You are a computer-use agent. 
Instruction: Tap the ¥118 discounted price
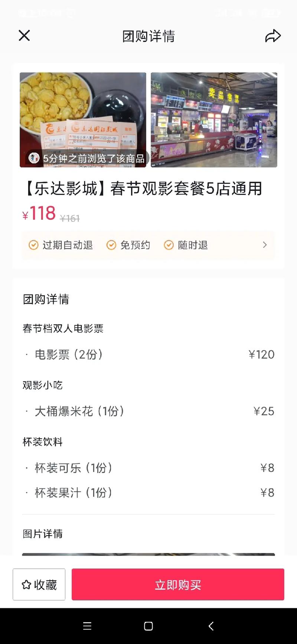click(39, 214)
